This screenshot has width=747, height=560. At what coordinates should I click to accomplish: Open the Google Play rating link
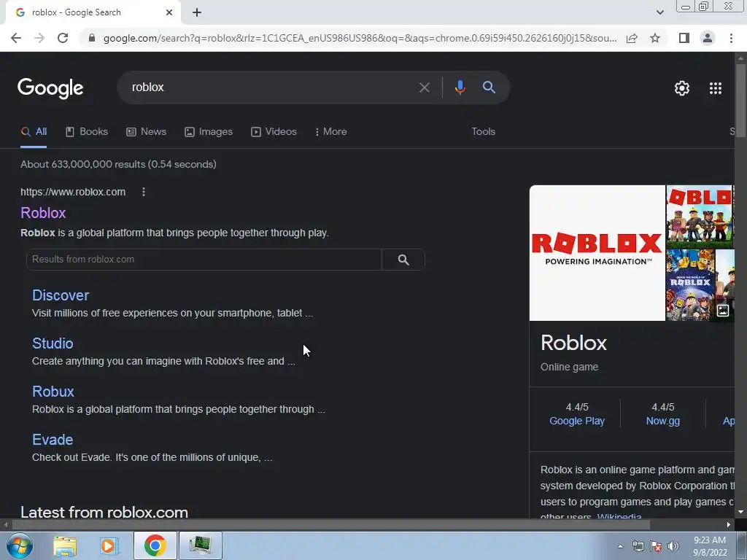click(577, 421)
